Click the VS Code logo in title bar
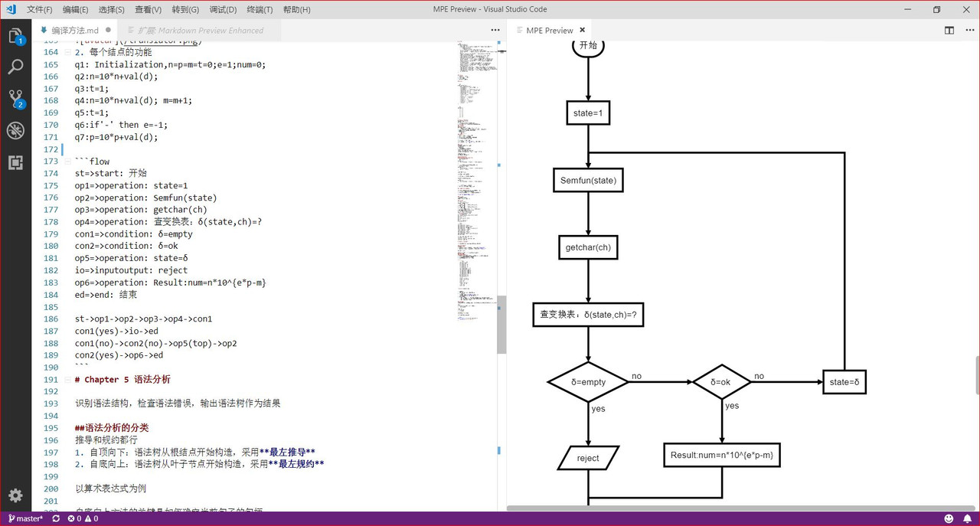The image size is (980, 526). point(11,9)
